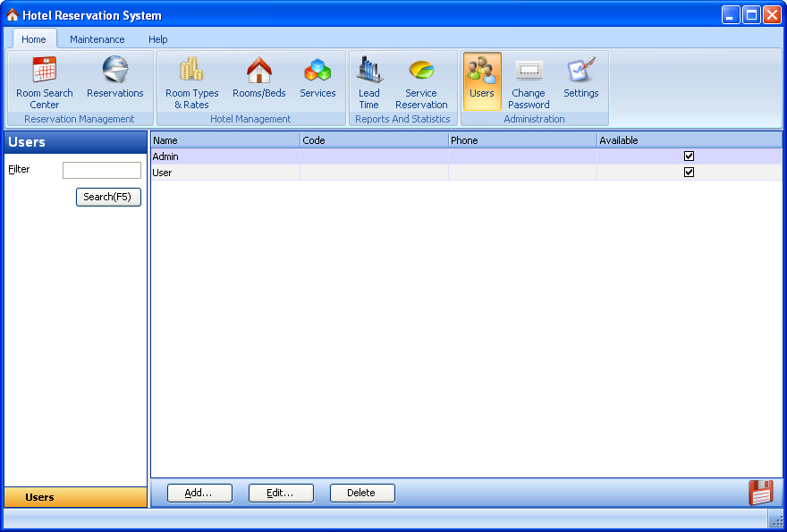Click into the Filter text field
The width and height of the screenshot is (787, 532).
click(x=101, y=170)
